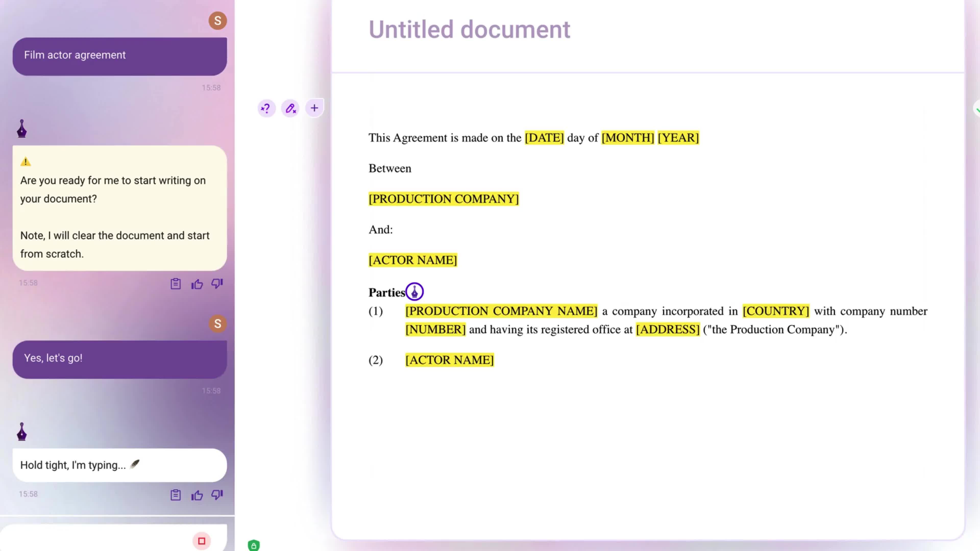980x551 pixels.
Task: Click the [PRODUCTION COMPANY] placeholder
Action: [444, 199]
